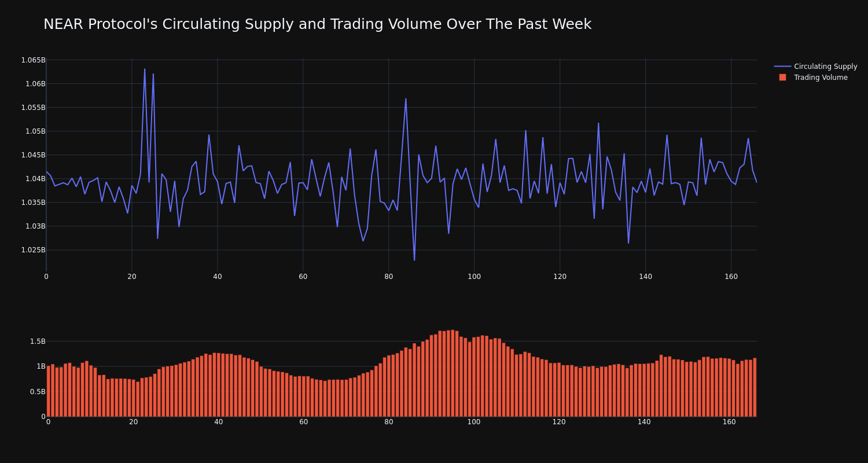
Task: Click the 1.03B y-axis label
Action: 35,226
